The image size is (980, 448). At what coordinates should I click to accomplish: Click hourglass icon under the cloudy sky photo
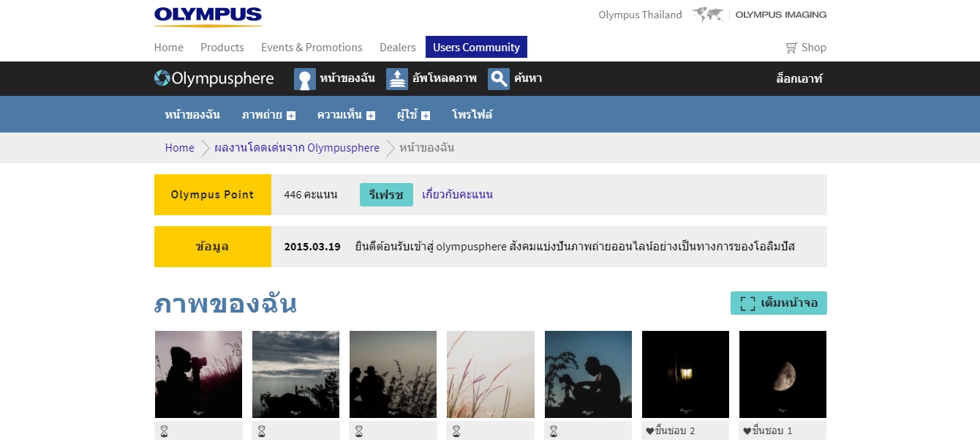click(x=261, y=431)
